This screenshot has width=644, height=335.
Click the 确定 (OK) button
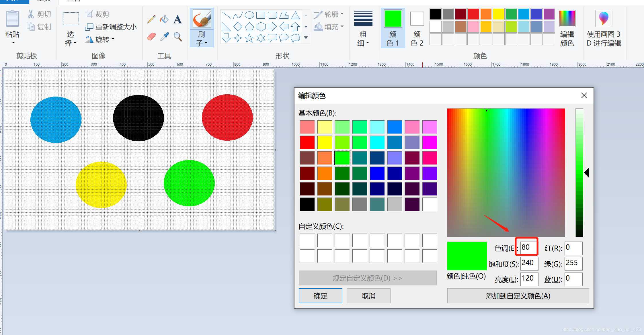[x=320, y=296]
